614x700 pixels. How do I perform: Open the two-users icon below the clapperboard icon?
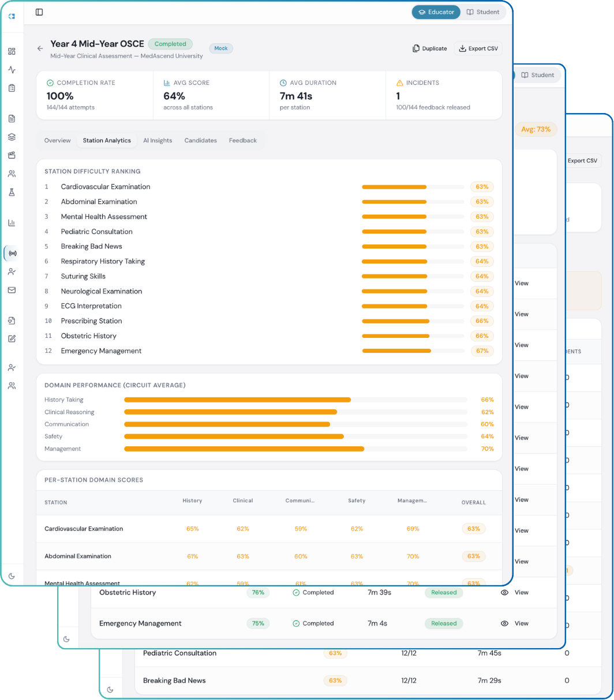[x=12, y=174]
